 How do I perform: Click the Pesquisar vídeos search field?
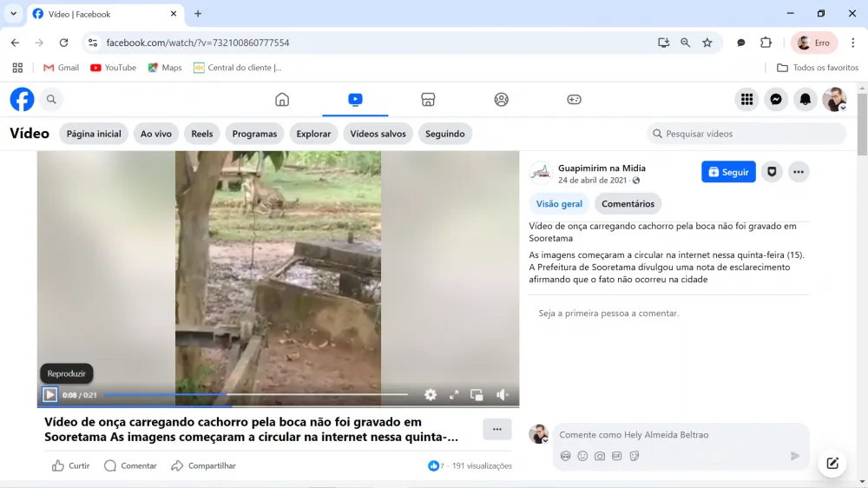[x=746, y=134]
